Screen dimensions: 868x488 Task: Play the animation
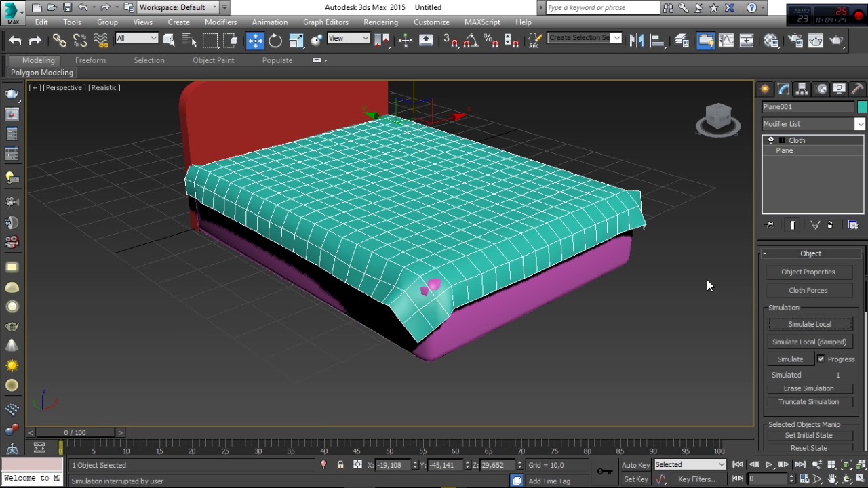coord(769,465)
